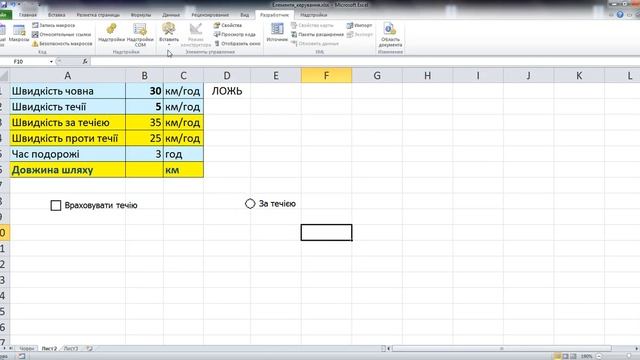
Task: Switch to the Вид ribbon tab
Action: point(244,15)
